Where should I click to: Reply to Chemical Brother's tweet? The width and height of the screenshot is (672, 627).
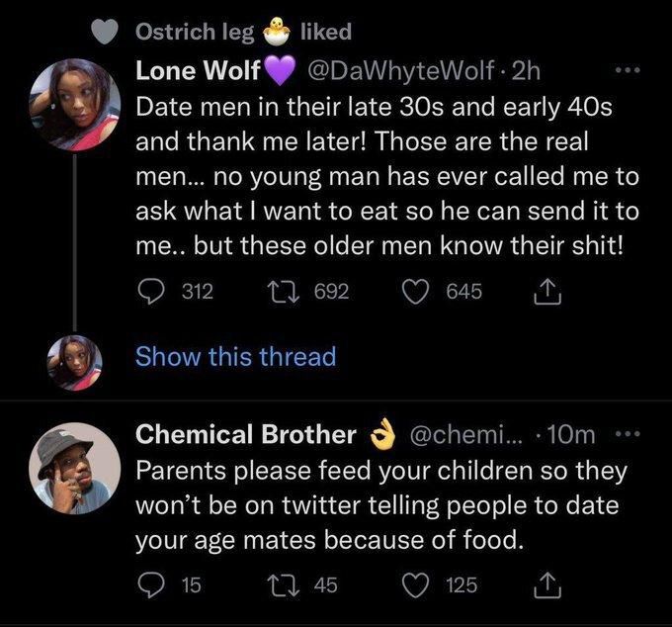[x=149, y=585]
